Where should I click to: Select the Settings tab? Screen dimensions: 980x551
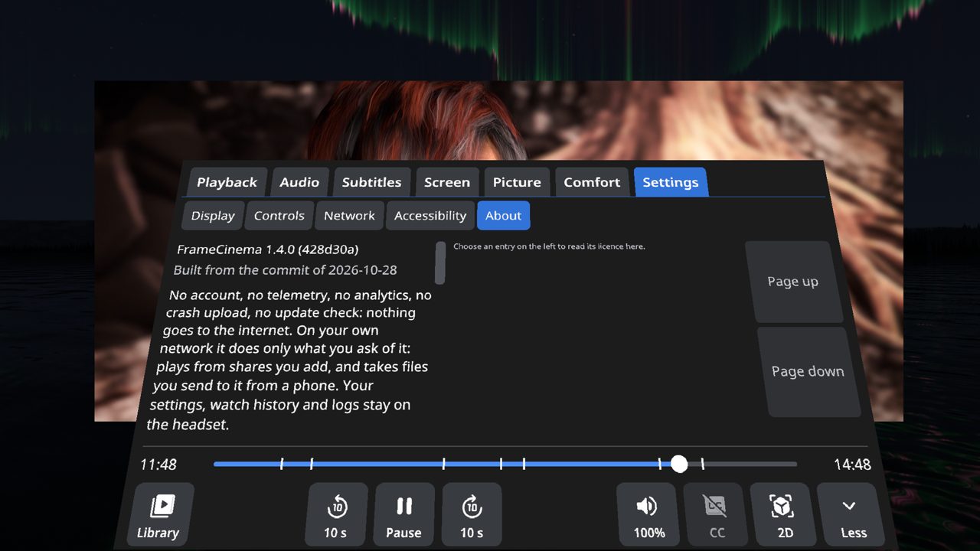click(671, 182)
